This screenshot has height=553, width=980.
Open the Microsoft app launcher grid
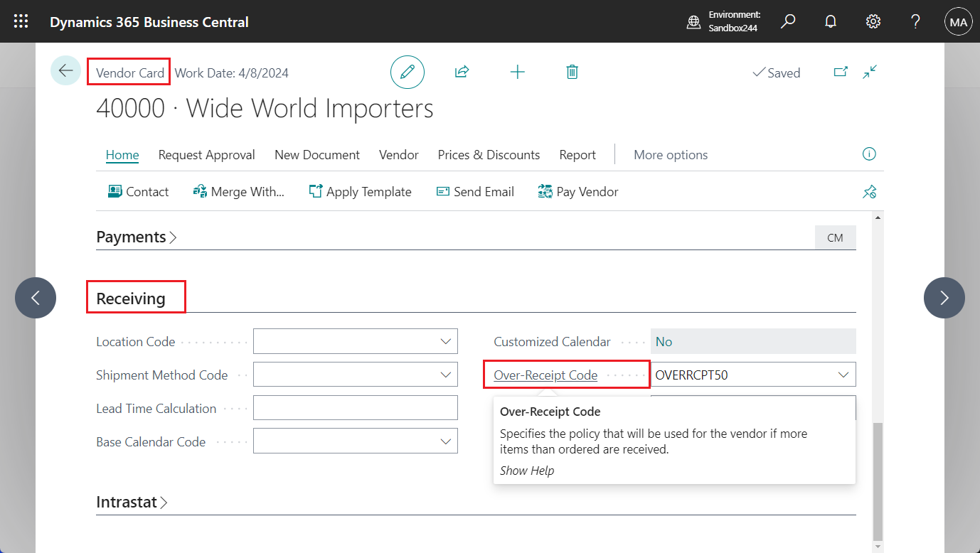[x=20, y=21]
